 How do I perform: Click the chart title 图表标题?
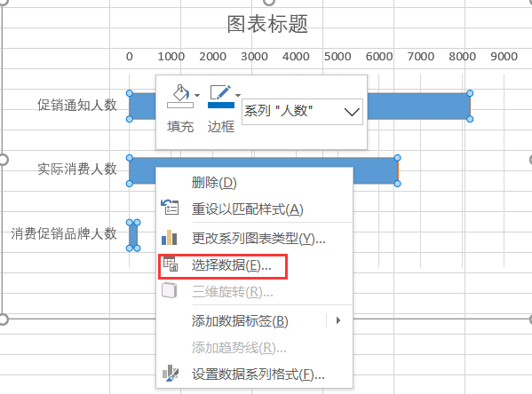267,24
